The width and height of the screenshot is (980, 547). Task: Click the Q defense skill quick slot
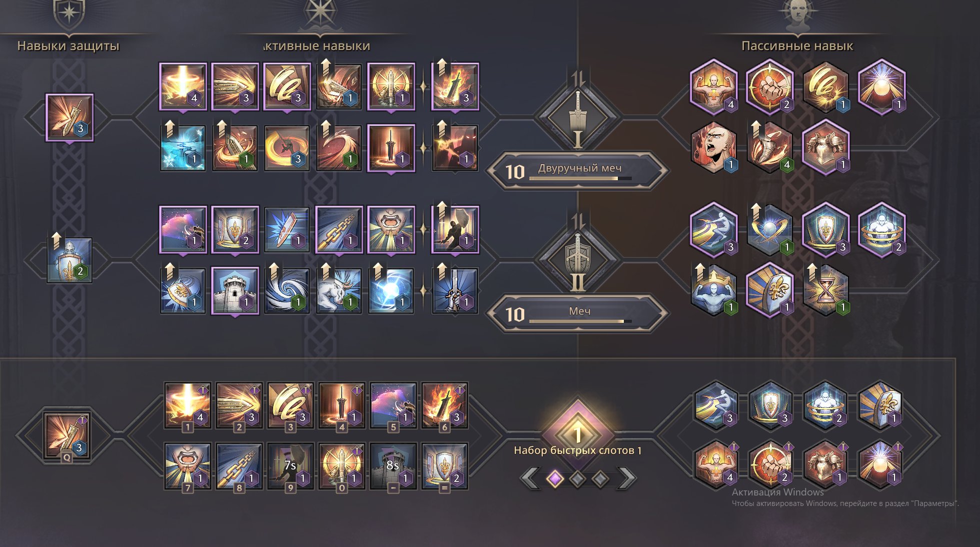point(68,436)
